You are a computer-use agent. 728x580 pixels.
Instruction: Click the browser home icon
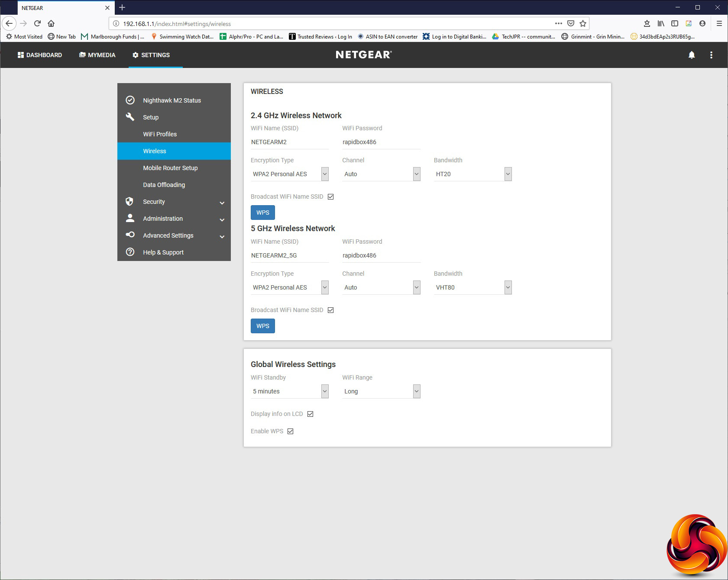[51, 23]
